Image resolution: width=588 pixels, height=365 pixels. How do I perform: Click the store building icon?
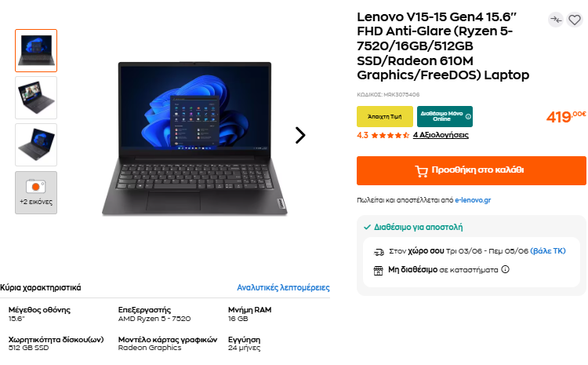pos(379,270)
